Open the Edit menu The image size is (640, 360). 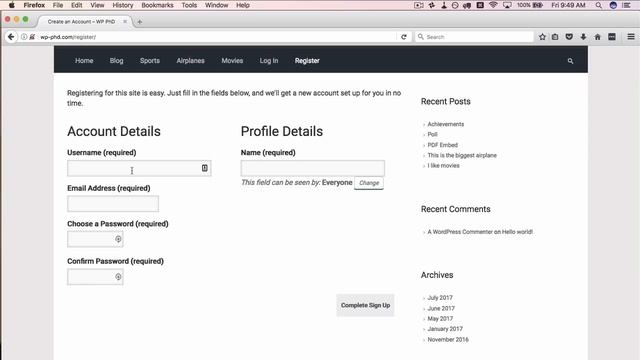coord(76,5)
